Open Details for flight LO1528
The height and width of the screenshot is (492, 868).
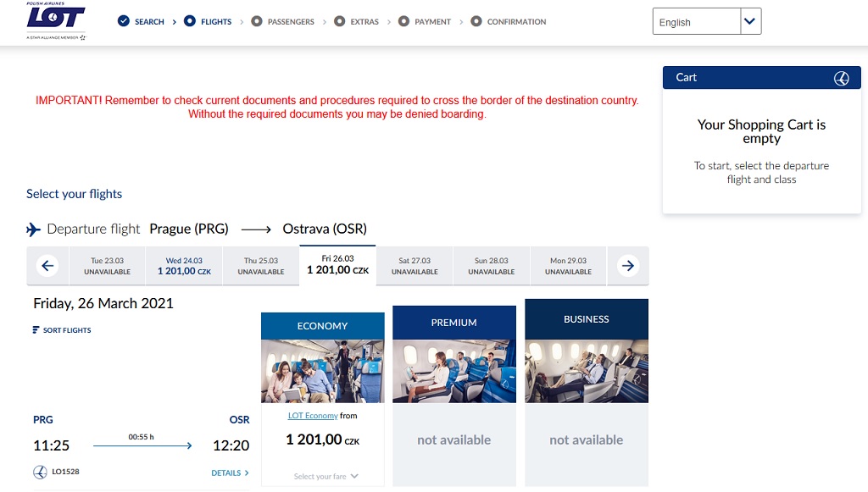tap(230, 473)
